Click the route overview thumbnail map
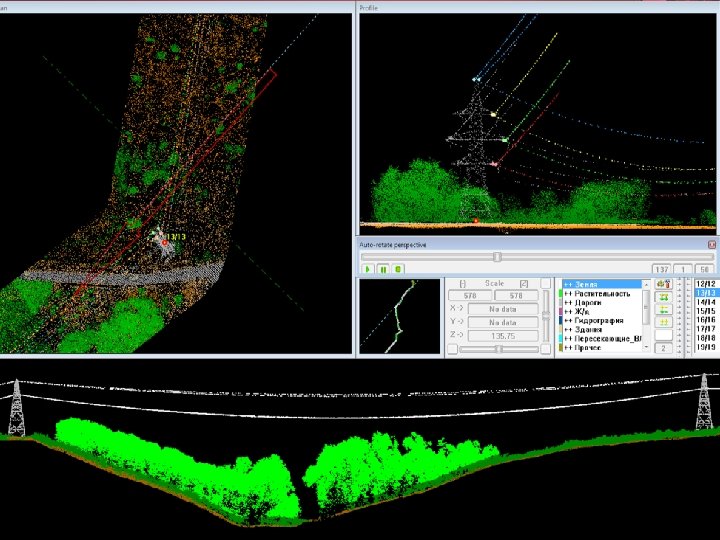 point(400,316)
